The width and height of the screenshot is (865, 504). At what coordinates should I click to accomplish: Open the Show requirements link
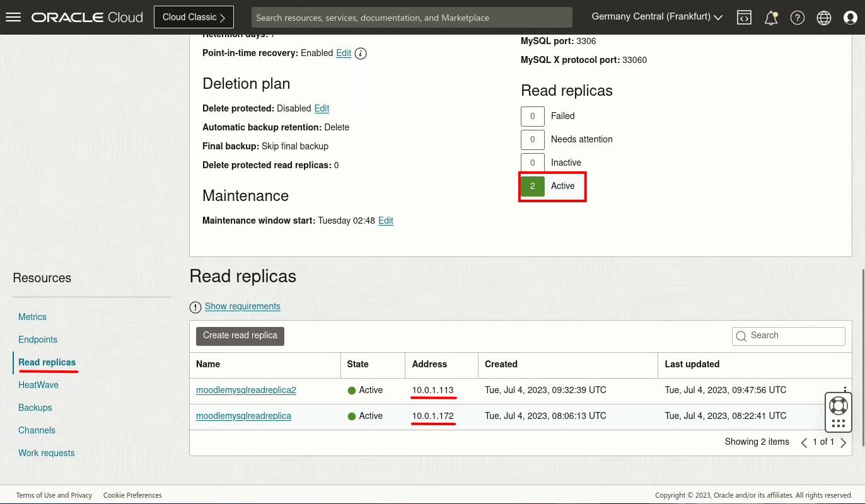click(x=243, y=306)
